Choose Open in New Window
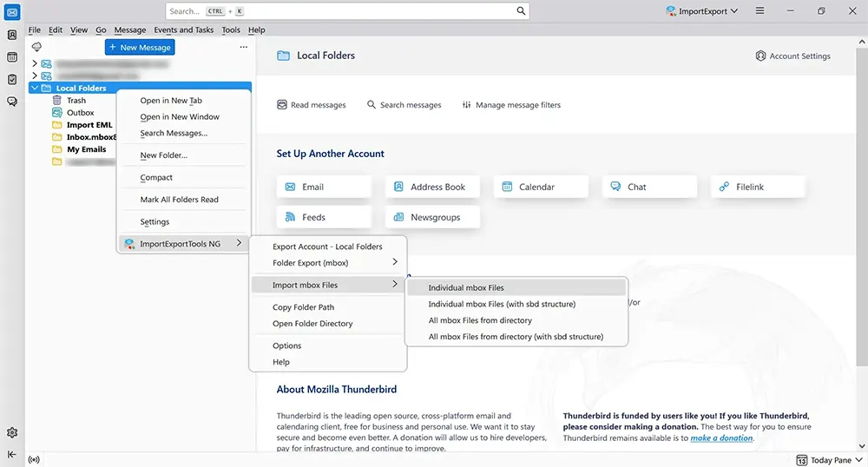Screen dimensions: 868x467 pyautogui.click(x=184, y=116)
